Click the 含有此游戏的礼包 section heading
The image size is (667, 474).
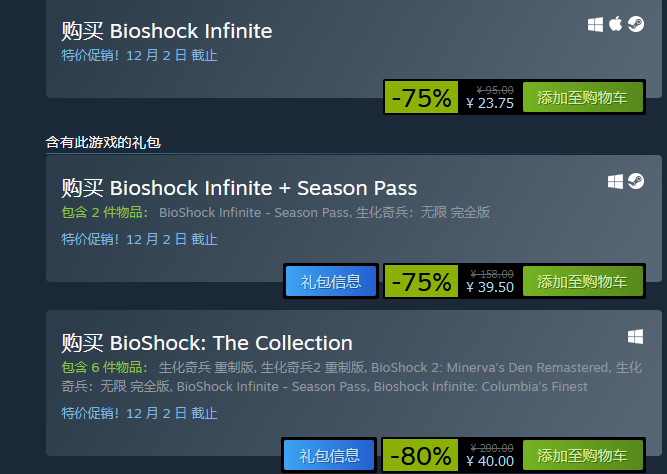(103, 142)
